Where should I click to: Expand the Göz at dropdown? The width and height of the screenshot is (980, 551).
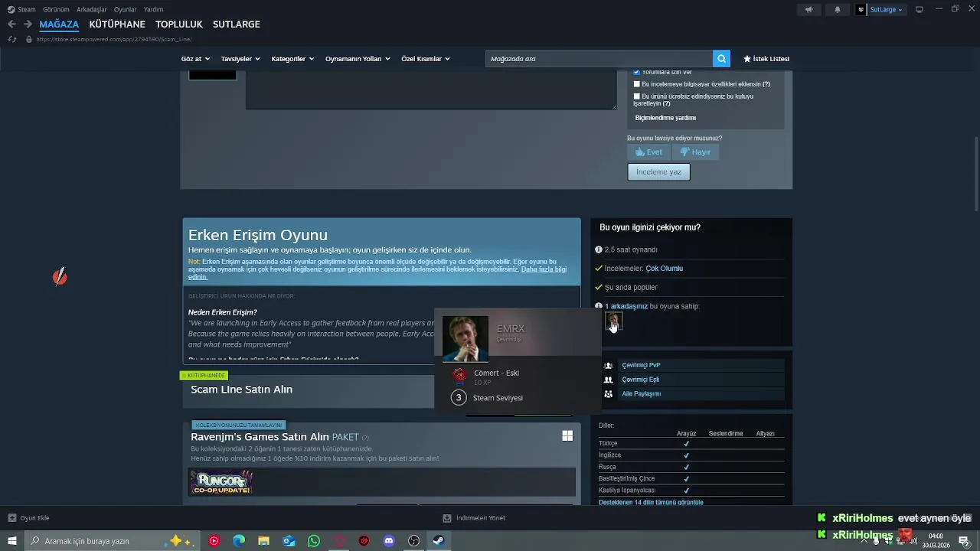pyautogui.click(x=195, y=59)
